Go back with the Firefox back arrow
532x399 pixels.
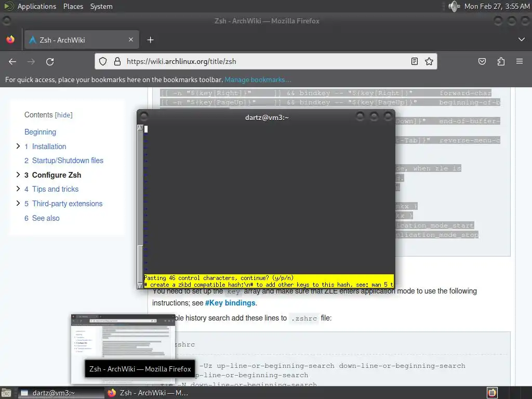point(12,61)
